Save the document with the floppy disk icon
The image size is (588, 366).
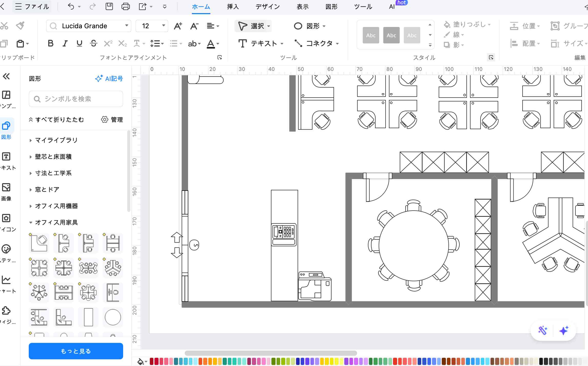pyautogui.click(x=109, y=6)
